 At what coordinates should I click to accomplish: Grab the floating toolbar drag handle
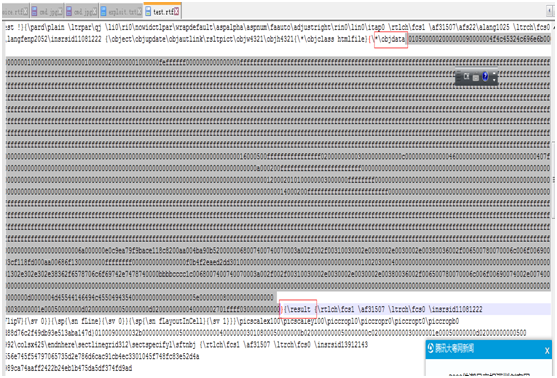tap(459, 76)
